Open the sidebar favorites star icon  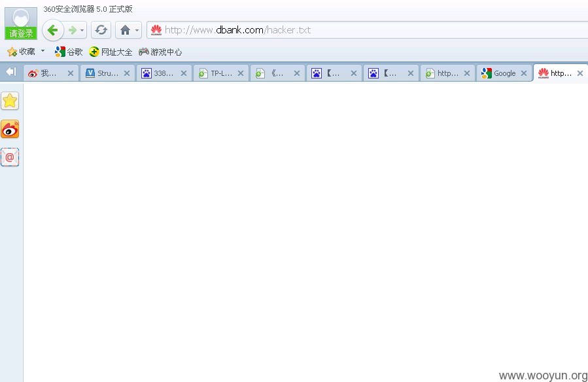[10, 101]
